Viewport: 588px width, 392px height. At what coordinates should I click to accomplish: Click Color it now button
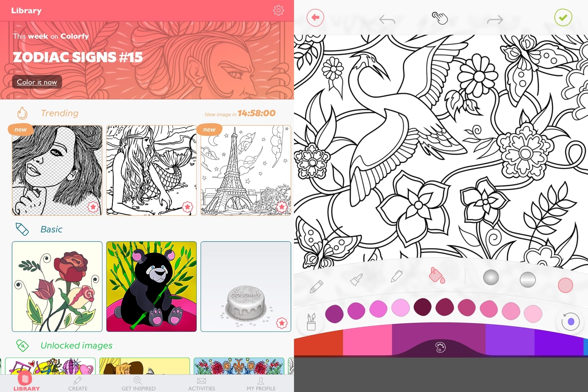tap(38, 82)
